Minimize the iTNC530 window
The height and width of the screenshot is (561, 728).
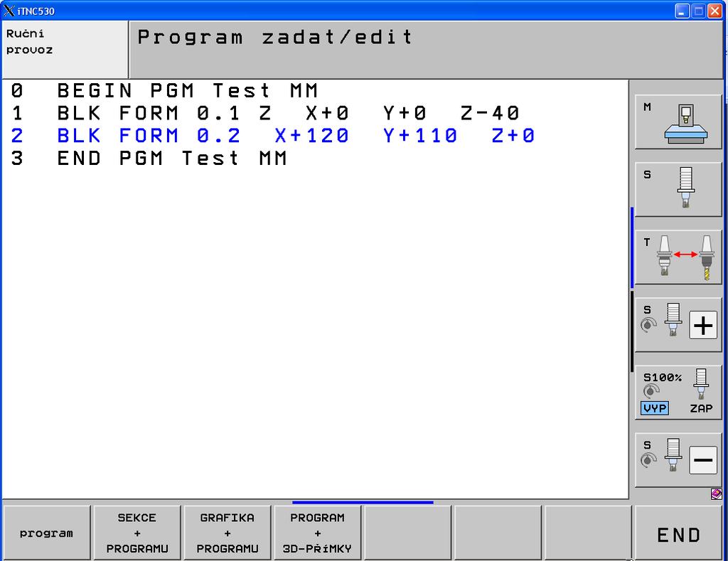tap(682, 11)
